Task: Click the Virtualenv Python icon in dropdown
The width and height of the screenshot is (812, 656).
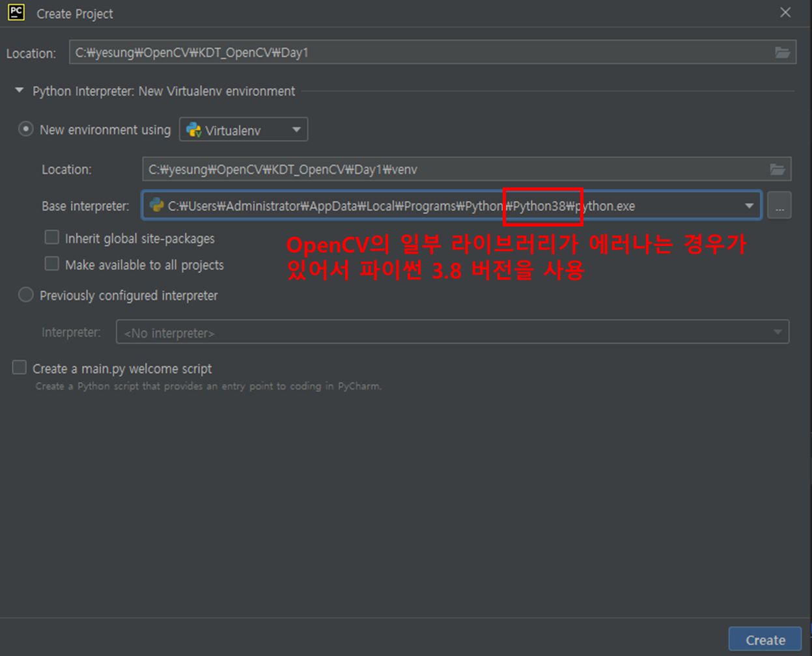Action: click(x=193, y=130)
